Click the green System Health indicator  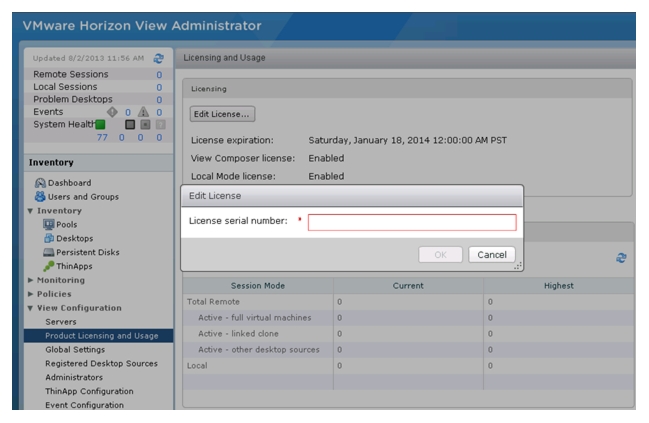click(x=100, y=124)
